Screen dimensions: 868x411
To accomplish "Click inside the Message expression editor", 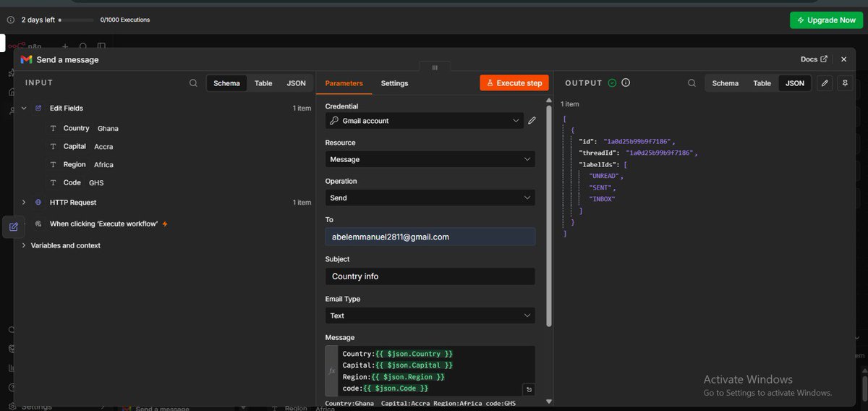I will pos(436,370).
